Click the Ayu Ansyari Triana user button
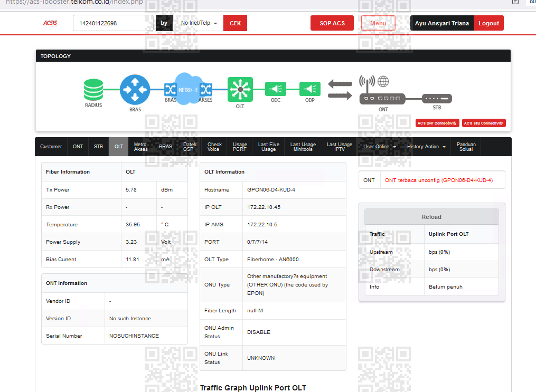536x392 pixels. point(442,23)
